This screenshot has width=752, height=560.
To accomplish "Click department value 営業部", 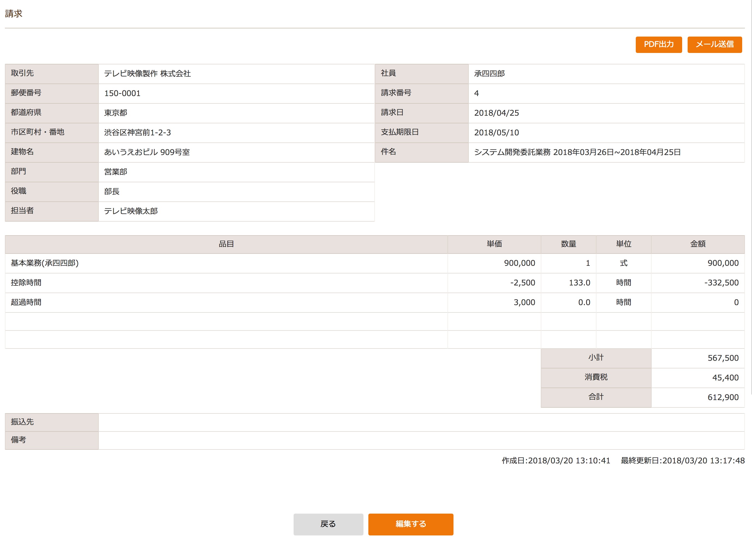I will point(116,172).
